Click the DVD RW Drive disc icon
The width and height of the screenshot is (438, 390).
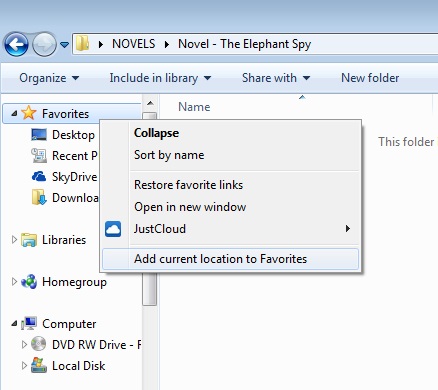tap(39, 344)
